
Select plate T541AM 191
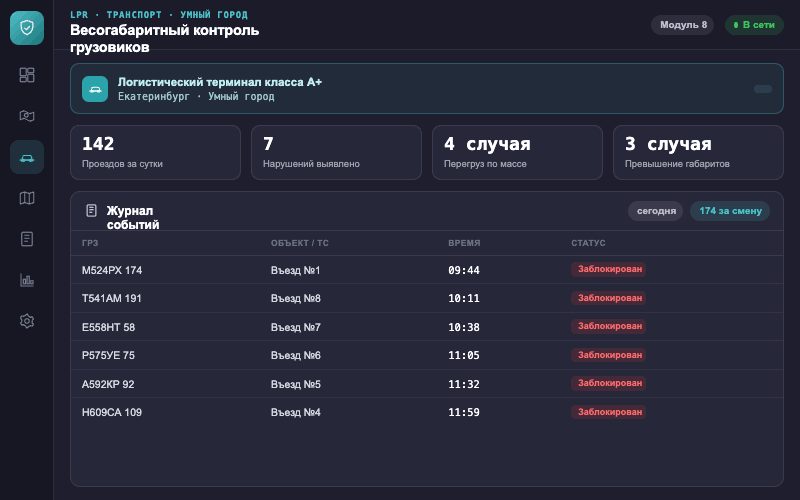112,298
